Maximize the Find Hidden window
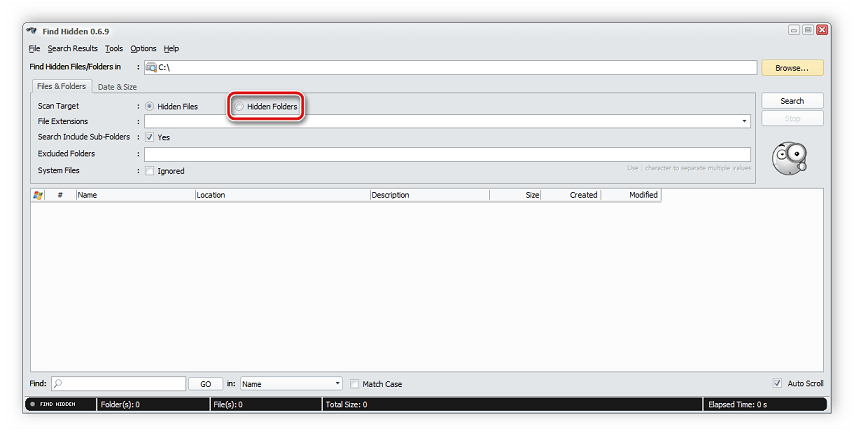Image resolution: width=854 pixels, height=436 pixels. tap(808, 30)
